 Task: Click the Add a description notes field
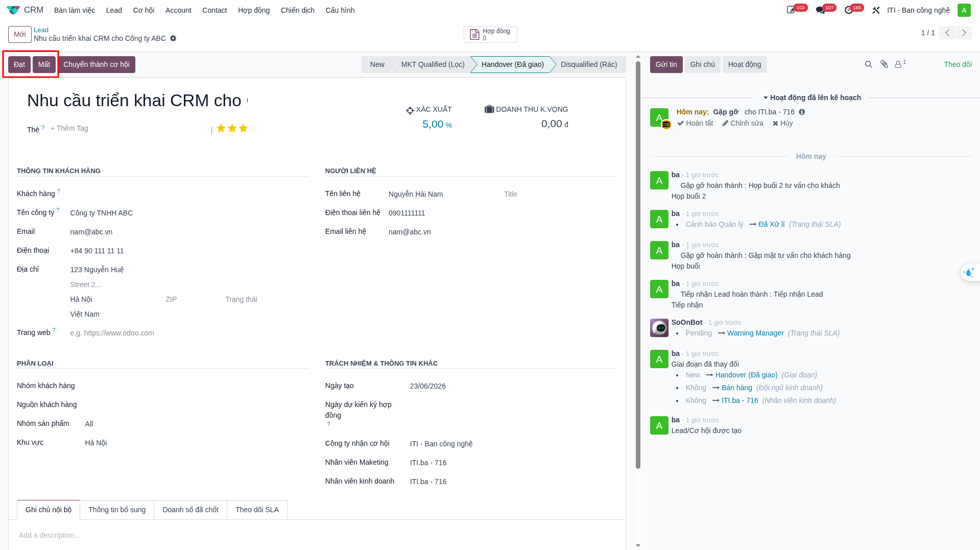click(317, 535)
